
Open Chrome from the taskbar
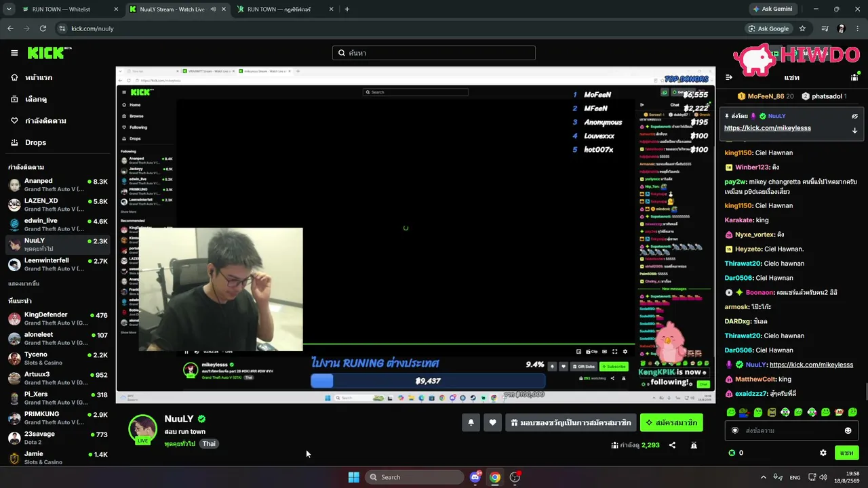tap(495, 477)
